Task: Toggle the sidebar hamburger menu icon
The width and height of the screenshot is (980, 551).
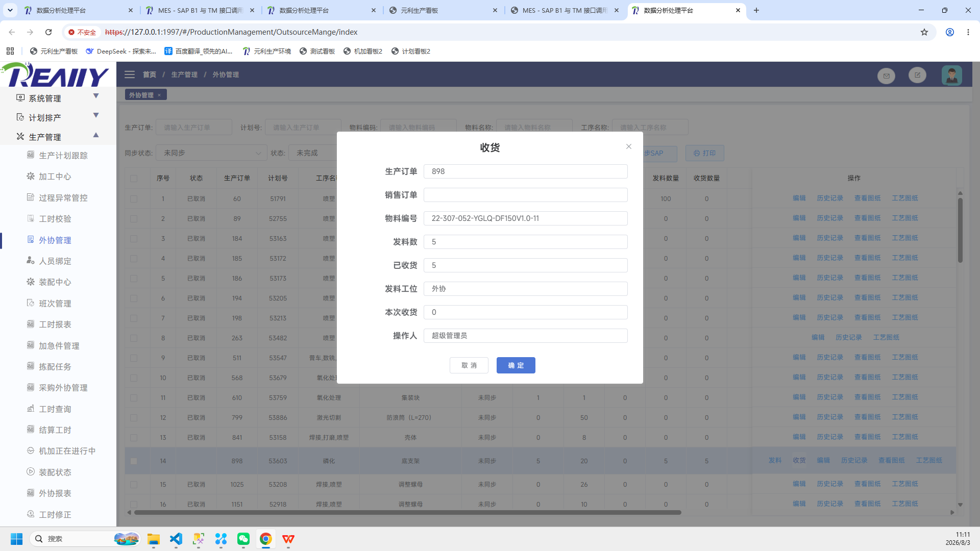Action: pos(130,74)
